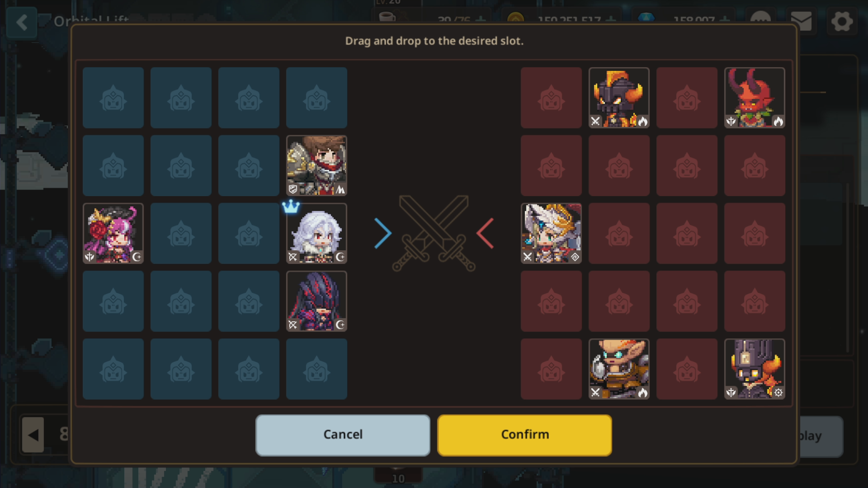The height and width of the screenshot is (488, 868).
Task: Click the Cancel button
Action: pyautogui.click(x=343, y=435)
